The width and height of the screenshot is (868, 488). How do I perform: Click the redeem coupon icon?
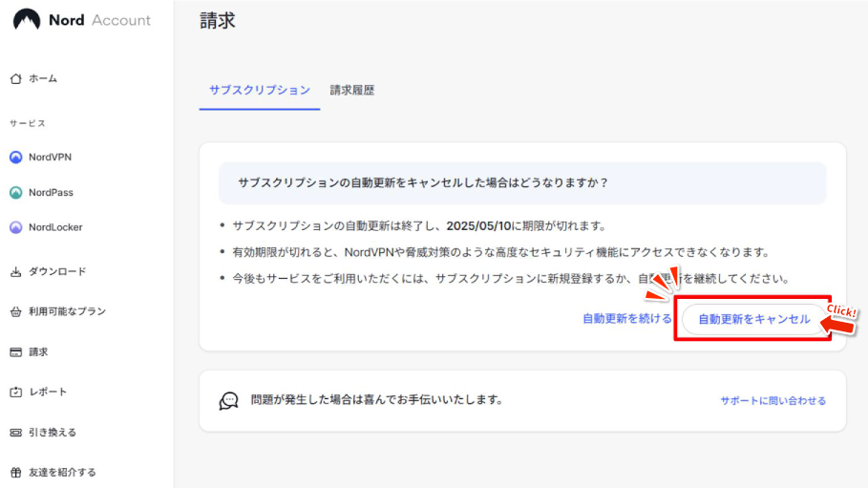[15, 433]
